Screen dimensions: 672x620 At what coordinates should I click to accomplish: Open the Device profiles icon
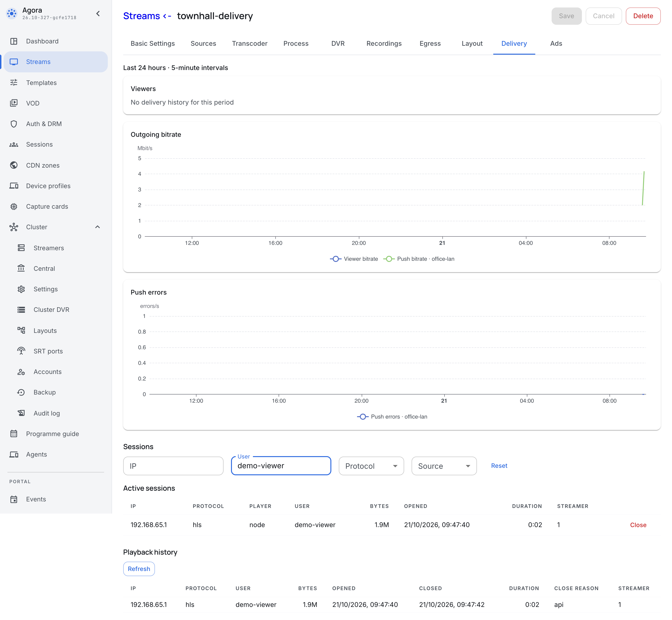coord(14,186)
